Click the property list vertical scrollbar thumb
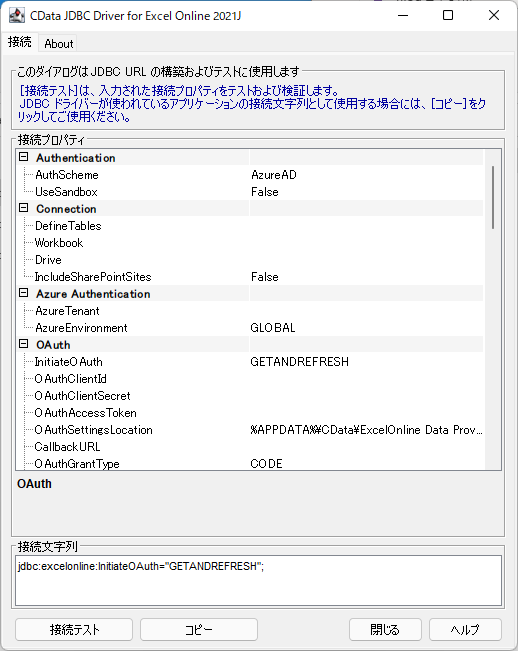The height and width of the screenshot is (651, 518). [x=493, y=198]
